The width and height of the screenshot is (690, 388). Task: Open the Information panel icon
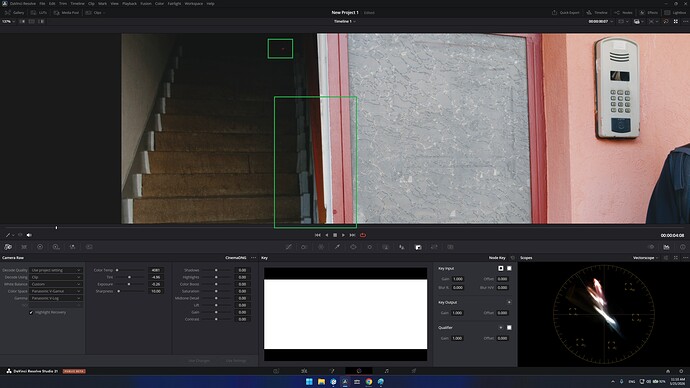pos(683,247)
